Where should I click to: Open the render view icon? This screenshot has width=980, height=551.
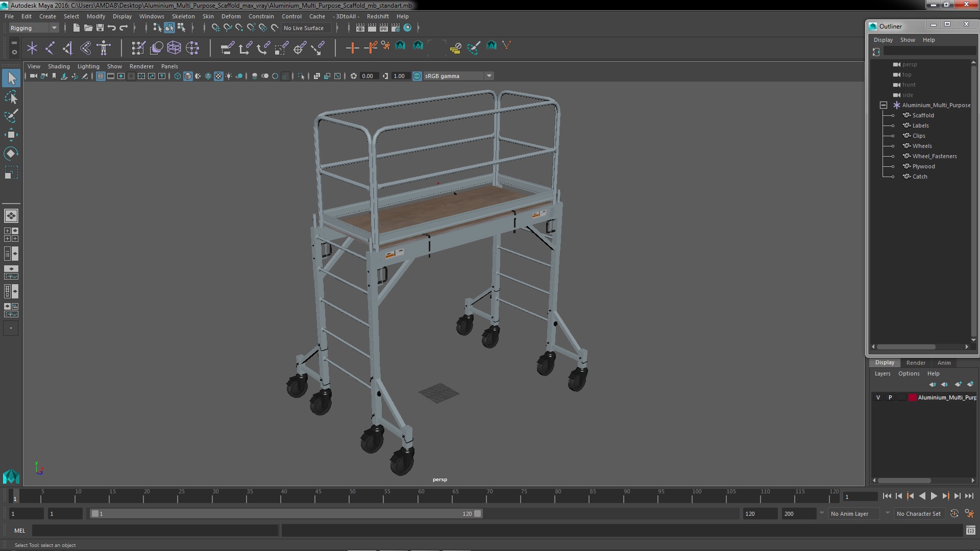pos(360,28)
